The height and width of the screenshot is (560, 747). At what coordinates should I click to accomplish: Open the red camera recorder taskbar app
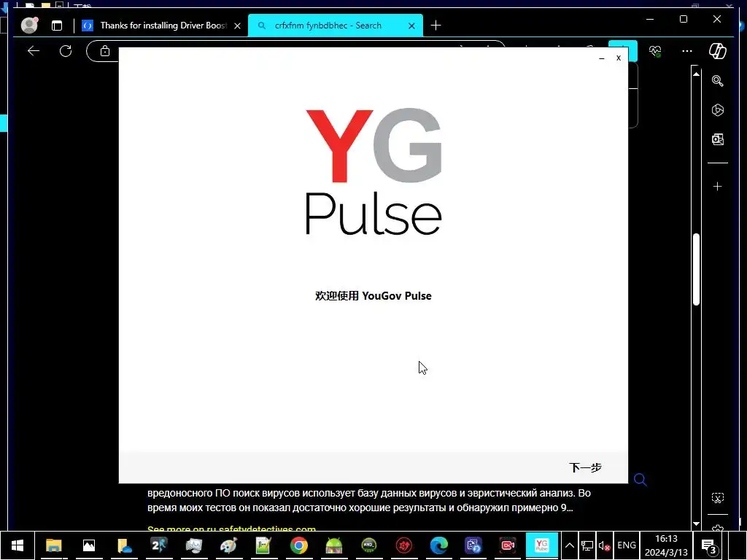tap(508, 545)
